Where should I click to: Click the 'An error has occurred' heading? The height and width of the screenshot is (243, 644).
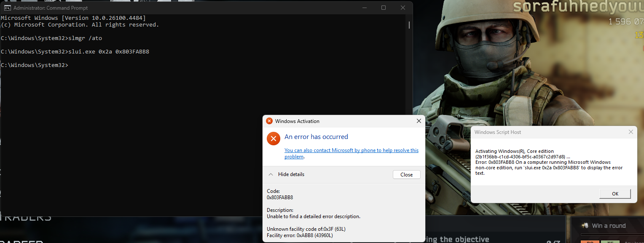pyautogui.click(x=316, y=136)
